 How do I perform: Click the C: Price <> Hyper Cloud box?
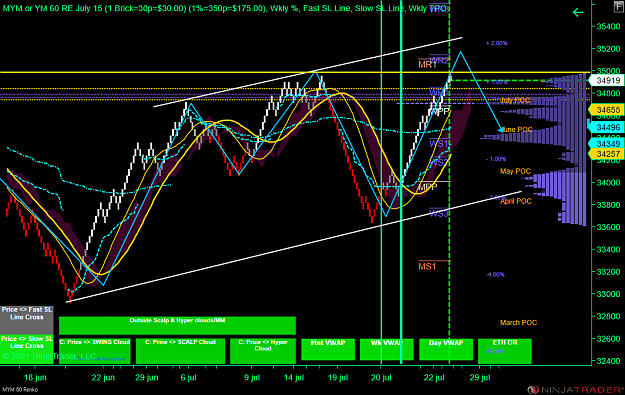click(x=263, y=351)
